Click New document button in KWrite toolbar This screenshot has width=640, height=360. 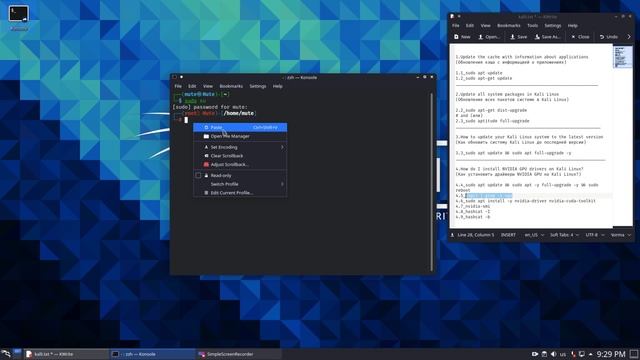click(x=462, y=37)
